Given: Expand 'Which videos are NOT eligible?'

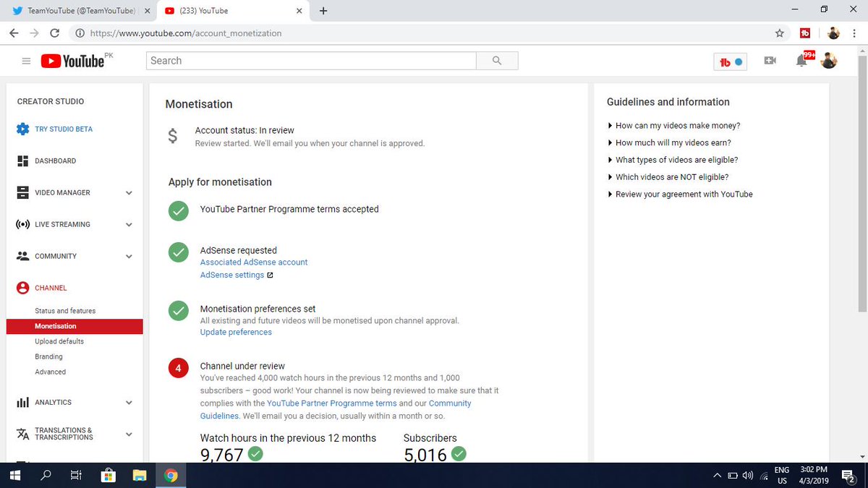Looking at the screenshot, I should point(668,177).
